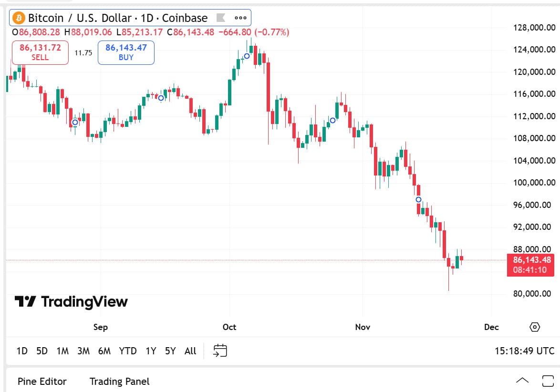
Task: Switch to the Trading Panel tab
Action: 119,382
